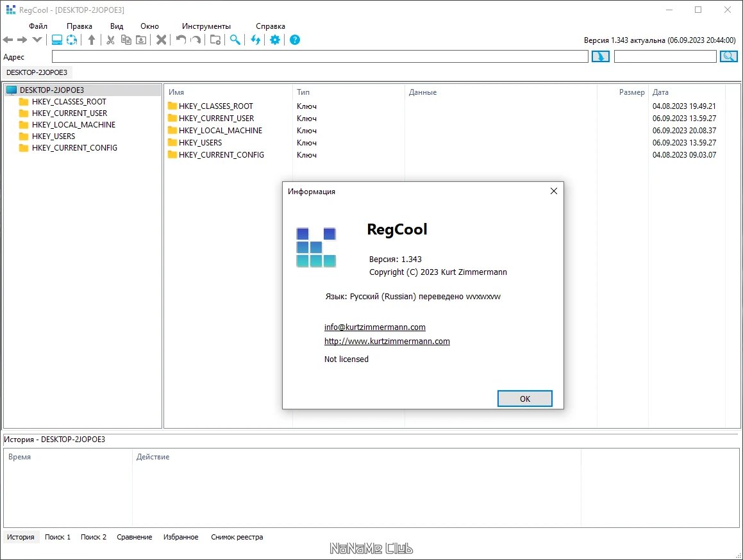Click the Undo arrow icon
The width and height of the screenshot is (743, 560).
tap(181, 40)
